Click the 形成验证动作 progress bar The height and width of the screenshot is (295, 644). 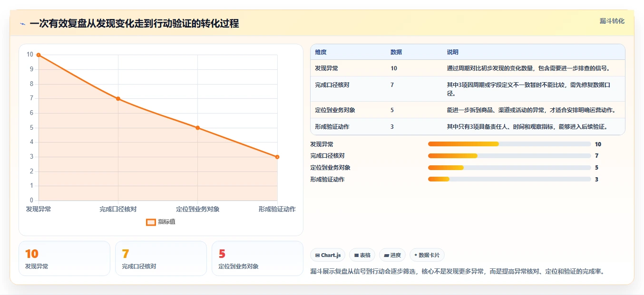(509, 179)
